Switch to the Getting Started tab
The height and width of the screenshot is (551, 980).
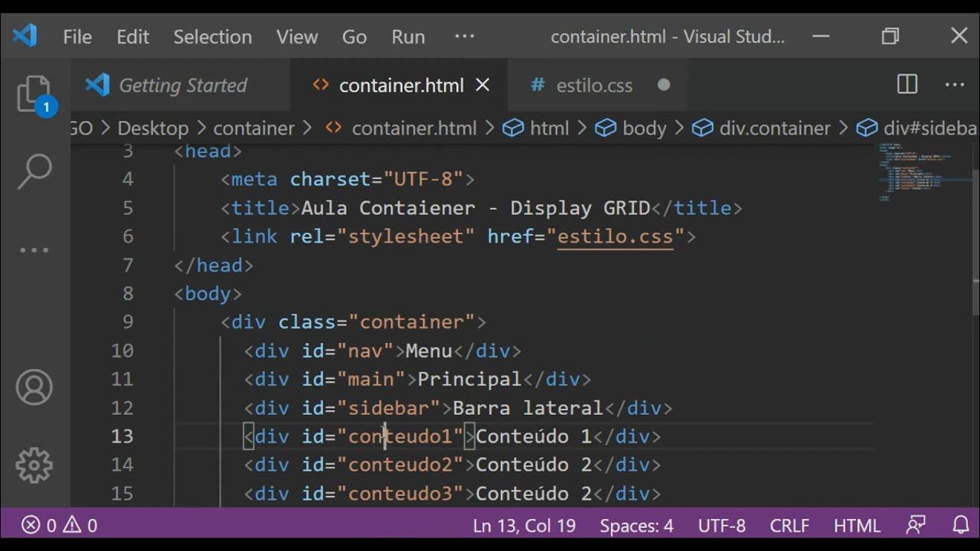coord(182,86)
